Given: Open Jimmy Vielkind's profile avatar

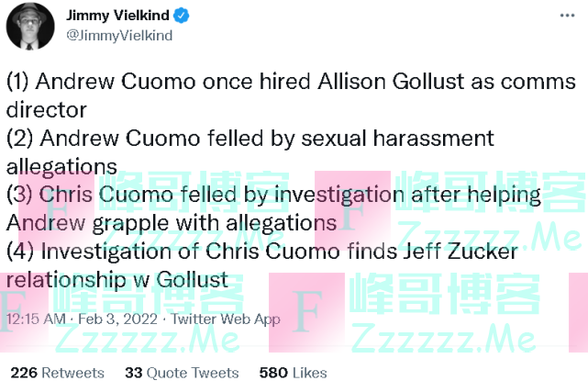Looking at the screenshot, I should tap(29, 25).
